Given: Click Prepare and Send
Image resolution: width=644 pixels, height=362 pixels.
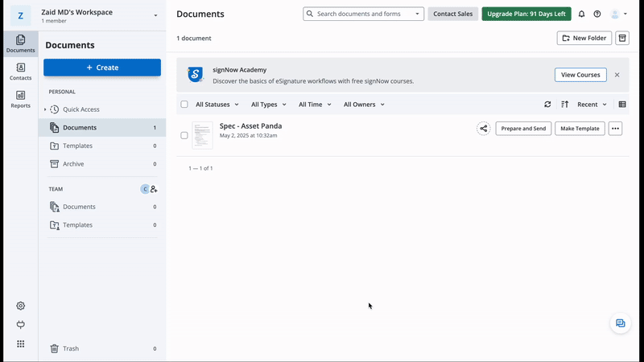Looking at the screenshot, I should point(523,129).
